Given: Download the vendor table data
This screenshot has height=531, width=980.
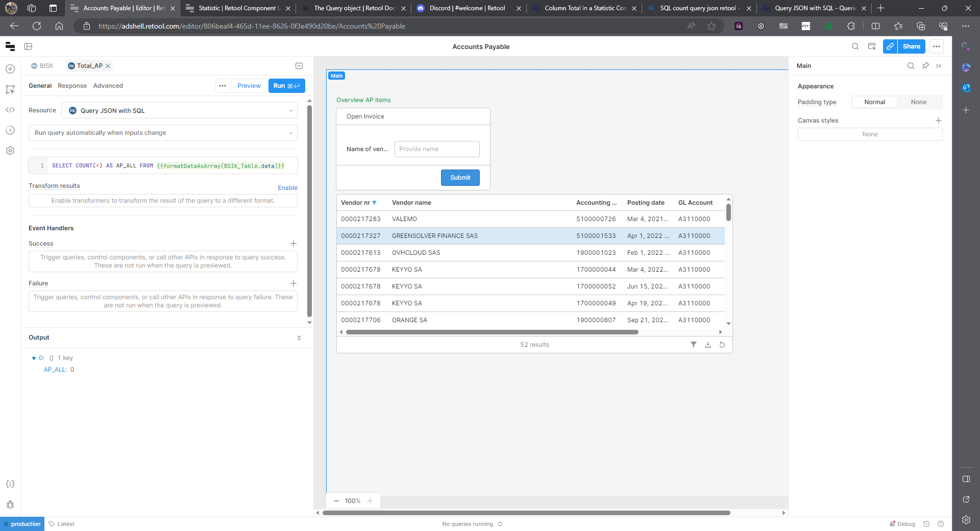Looking at the screenshot, I should (x=708, y=345).
